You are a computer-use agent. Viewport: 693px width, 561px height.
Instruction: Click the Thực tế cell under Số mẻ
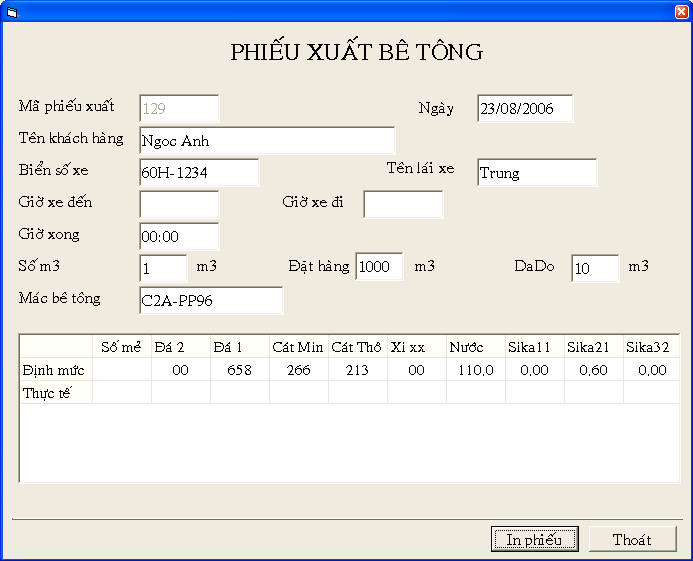click(x=122, y=393)
